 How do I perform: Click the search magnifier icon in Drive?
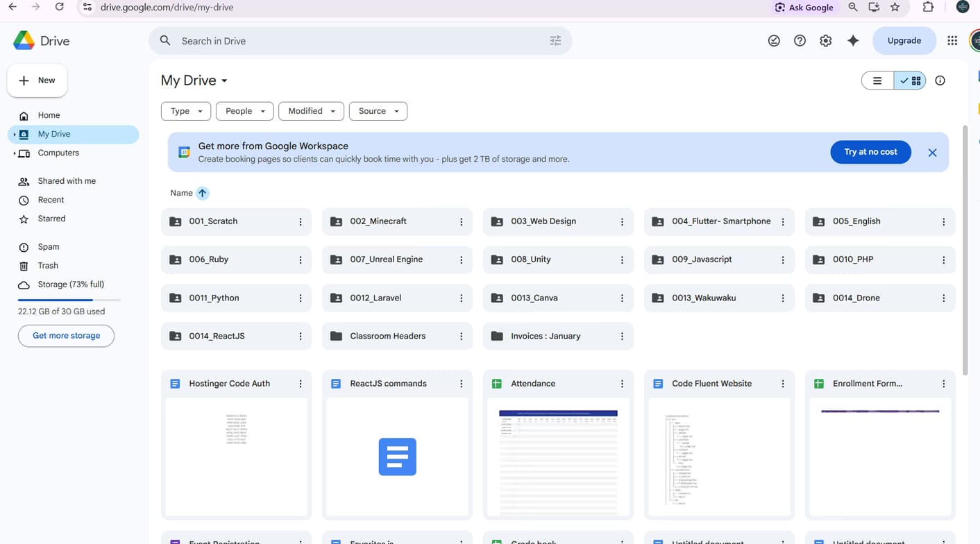(x=165, y=41)
